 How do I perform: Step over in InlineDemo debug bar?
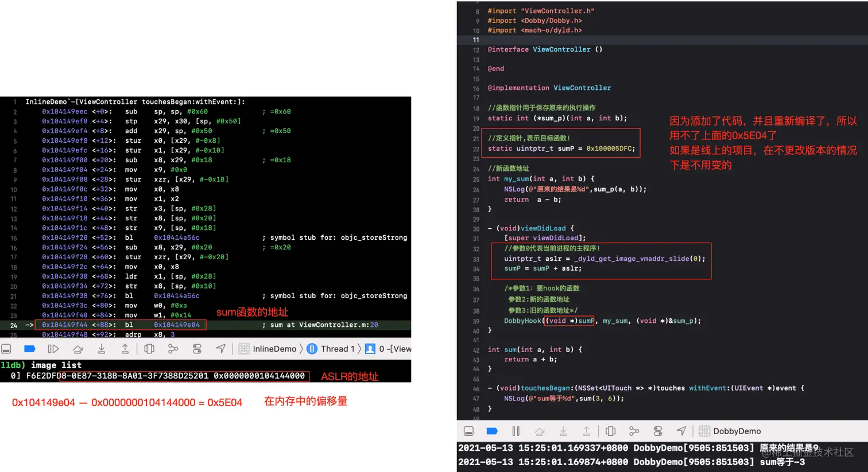(77, 349)
